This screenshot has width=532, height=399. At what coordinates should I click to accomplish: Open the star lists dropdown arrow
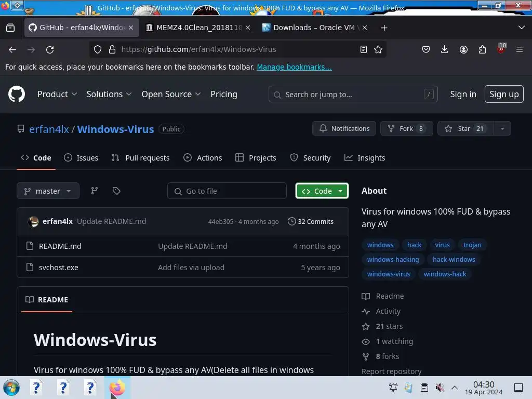pyautogui.click(x=502, y=129)
